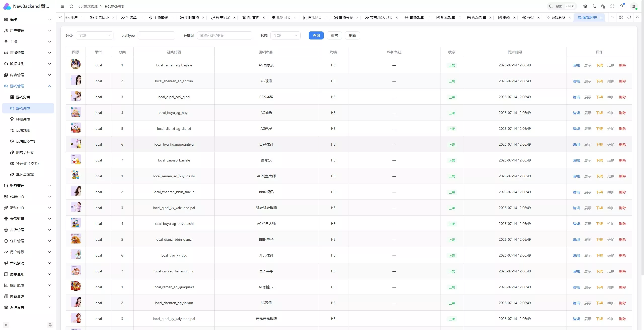Enter fullscreen with the expand icon
The image size is (644, 330).
pyautogui.click(x=612, y=6)
